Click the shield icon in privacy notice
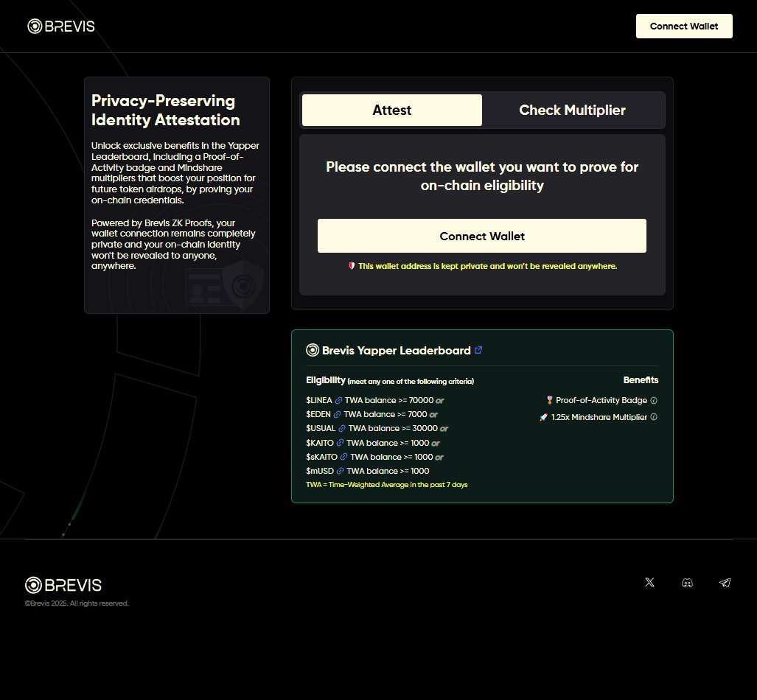757x700 pixels. click(x=352, y=266)
